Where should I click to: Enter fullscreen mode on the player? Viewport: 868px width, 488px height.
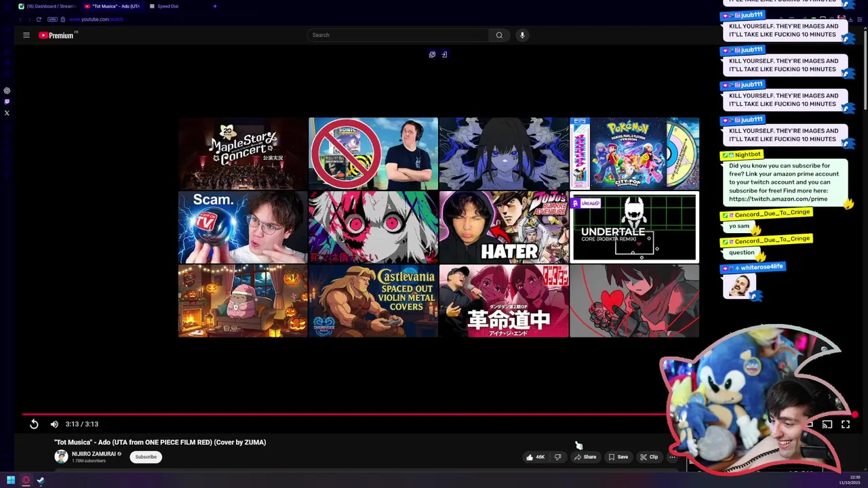[846, 424]
